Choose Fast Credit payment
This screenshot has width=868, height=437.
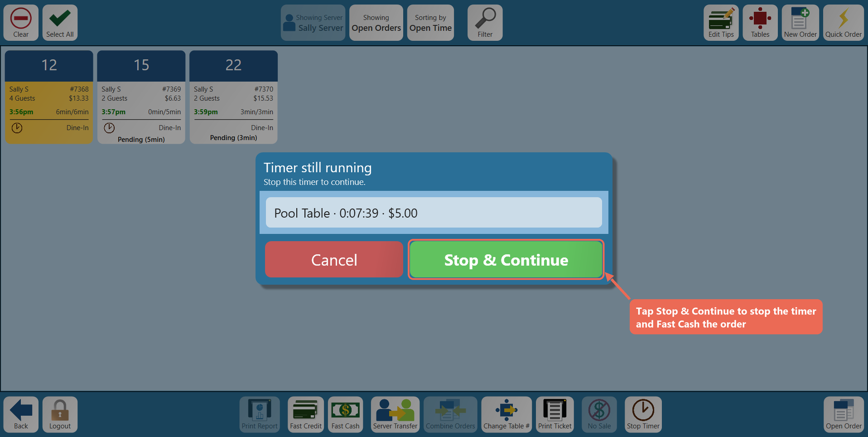(x=306, y=414)
